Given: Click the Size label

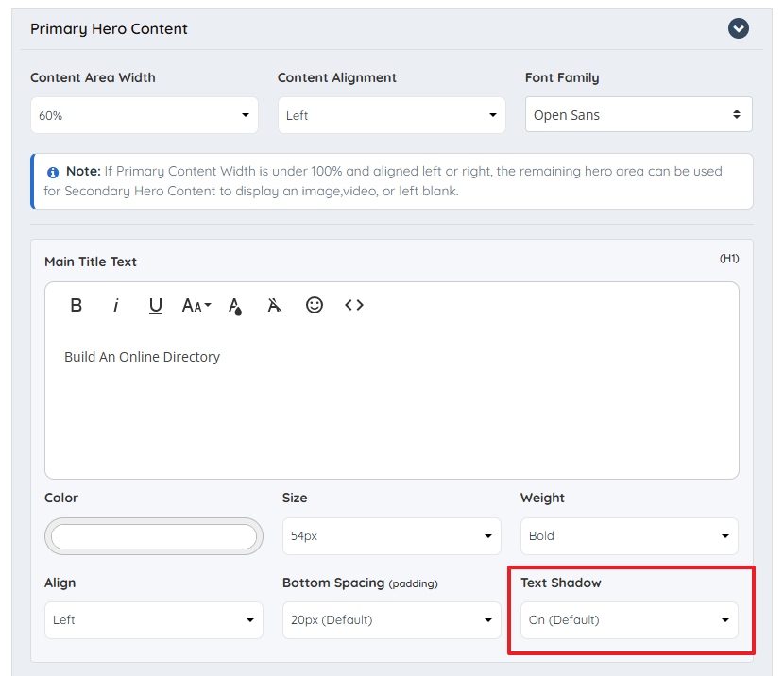Looking at the screenshot, I should coord(295,499).
